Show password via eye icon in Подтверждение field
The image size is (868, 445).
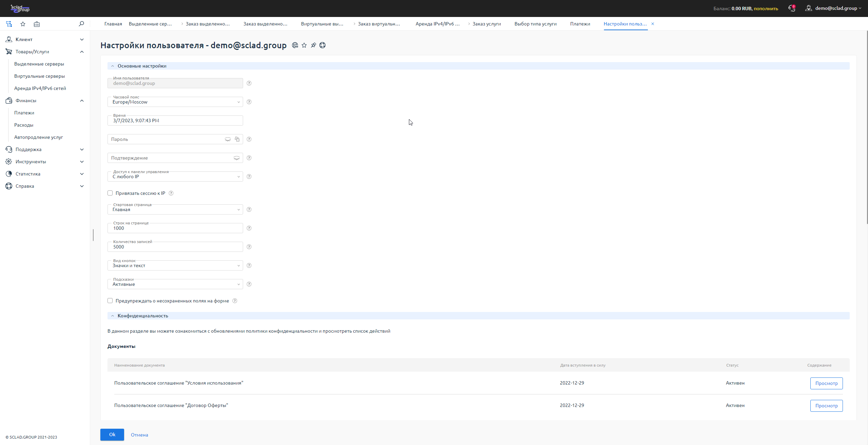236,158
